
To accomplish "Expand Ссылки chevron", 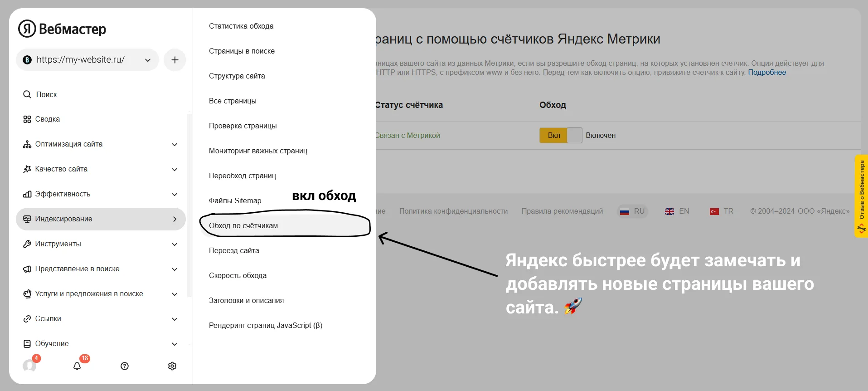I will point(175,319).
